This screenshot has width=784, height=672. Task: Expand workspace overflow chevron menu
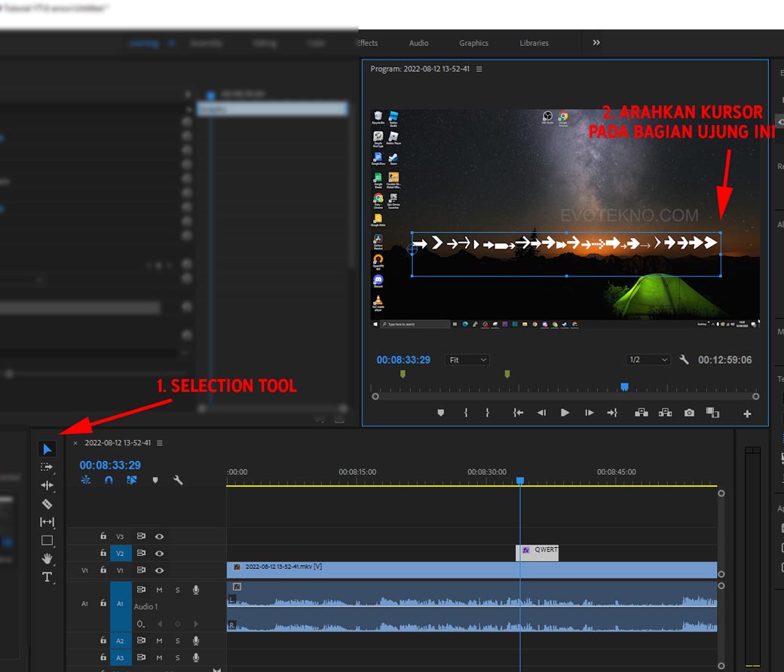click(x=596, y=43)
